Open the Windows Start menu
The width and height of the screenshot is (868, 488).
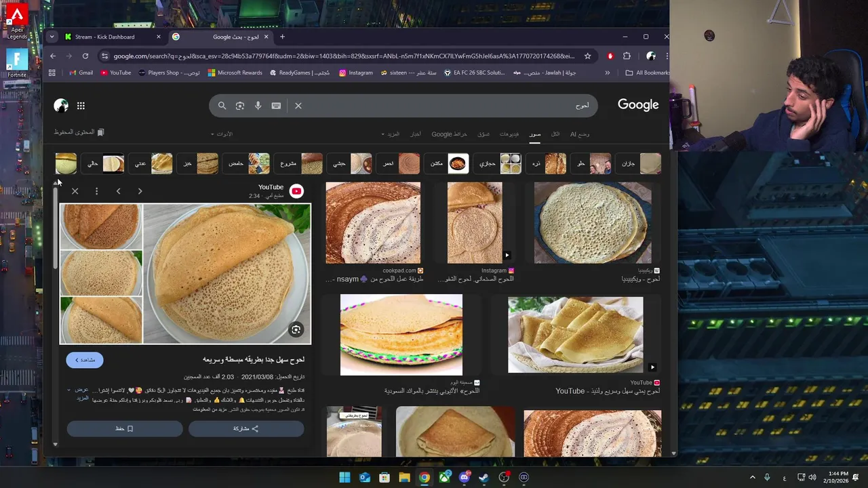pyautogui.click(x=344, y=477)
